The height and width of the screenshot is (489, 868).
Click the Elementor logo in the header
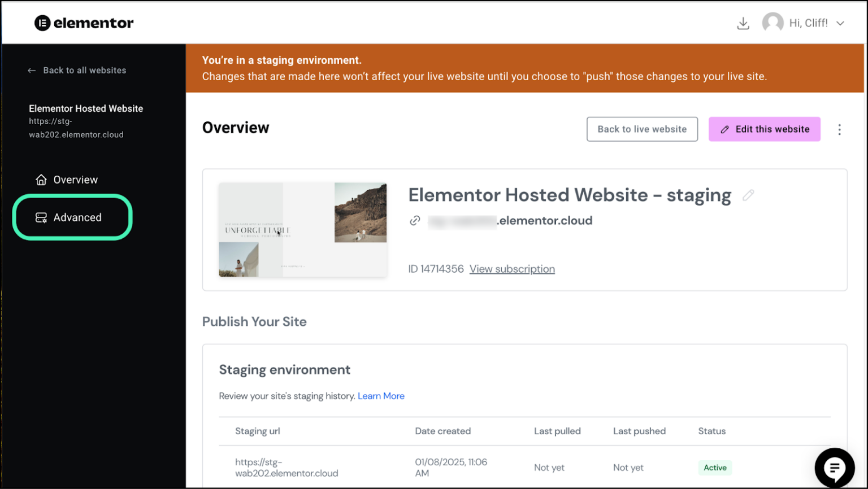[84, 23]
